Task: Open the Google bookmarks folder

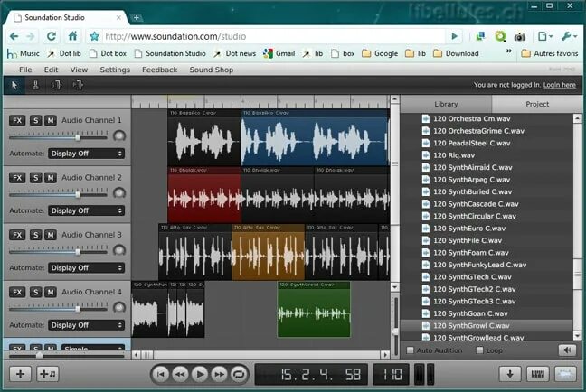Action: point(380,53)
